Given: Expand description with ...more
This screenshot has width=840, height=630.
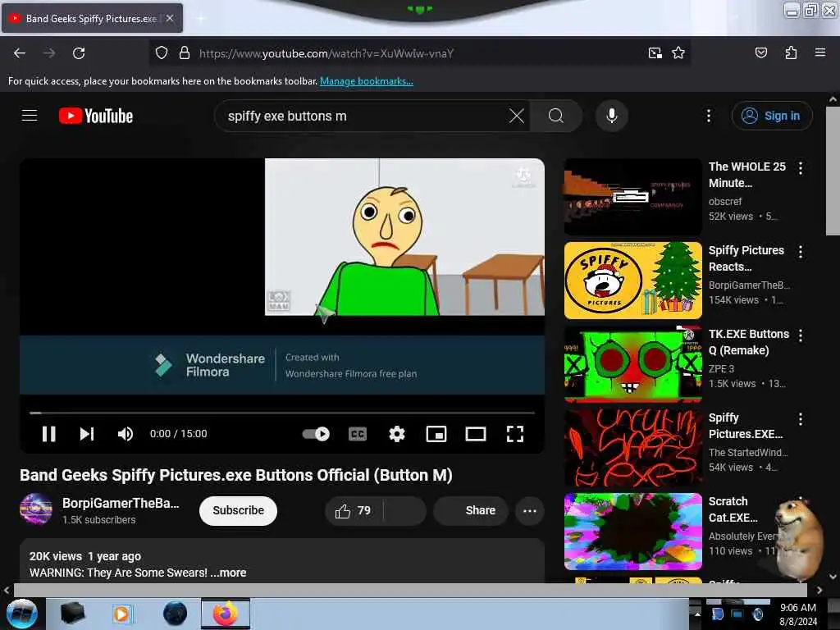Looking at the screenshot, I should tap(228, 573).
